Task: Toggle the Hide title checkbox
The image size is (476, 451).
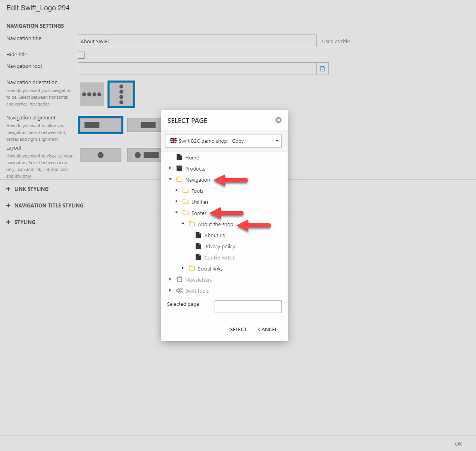Action: (x=81, y=55)
